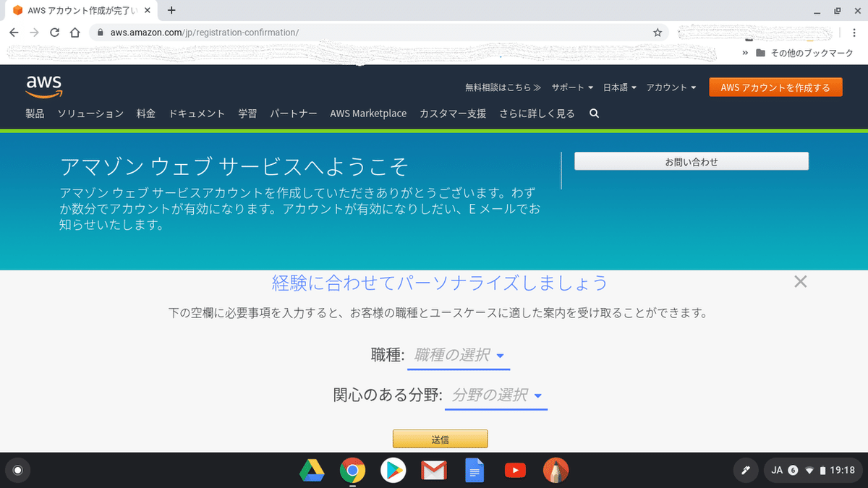The width and height of the screenshot is (868, 488).
Task: Reload the current page
Action: tap(54, 33)
